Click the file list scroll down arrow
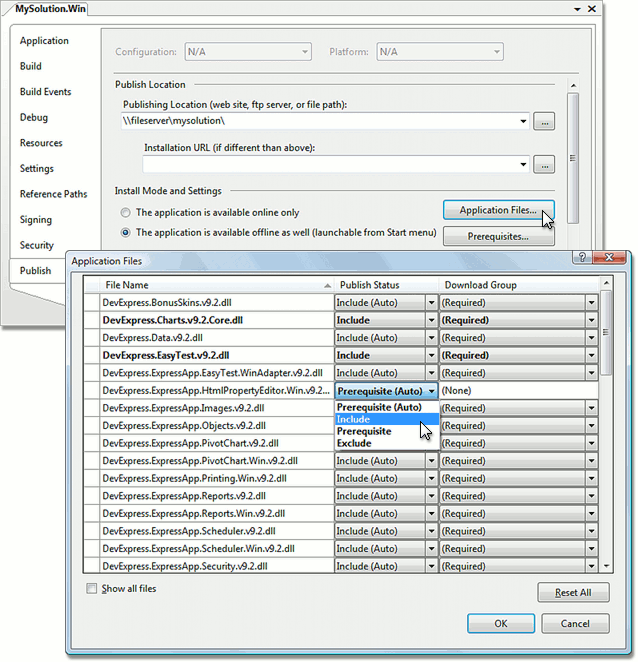Image resolution: width=638 pixels, height=662 pixels. [x=606, y=566]
